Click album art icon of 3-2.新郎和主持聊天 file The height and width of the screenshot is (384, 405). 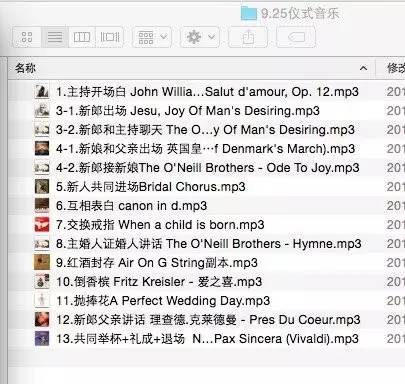pos(42,130)
